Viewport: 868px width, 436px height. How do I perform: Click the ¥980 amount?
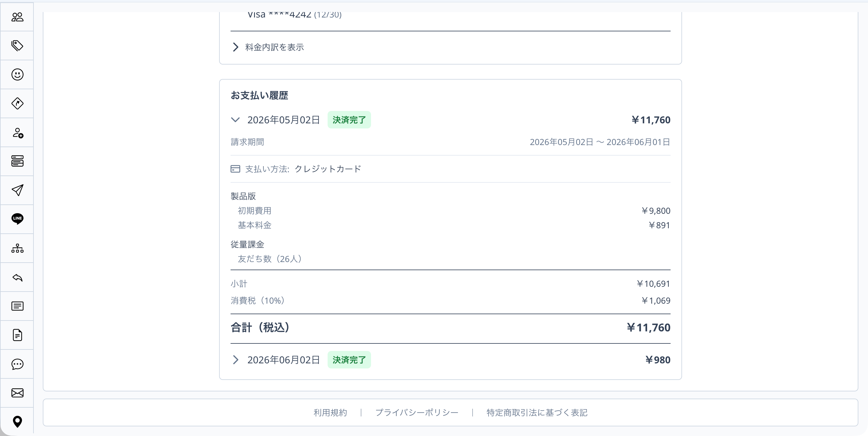[658, 360]
